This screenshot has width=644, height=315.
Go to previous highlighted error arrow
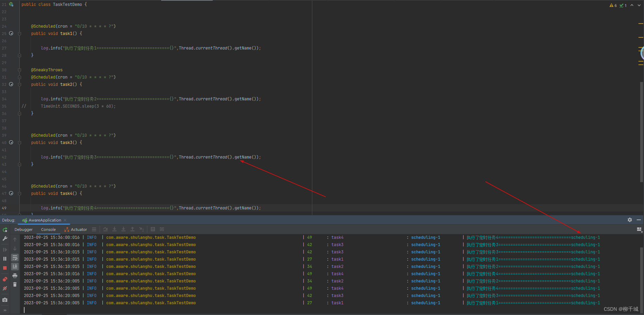[x=632, y=5]
